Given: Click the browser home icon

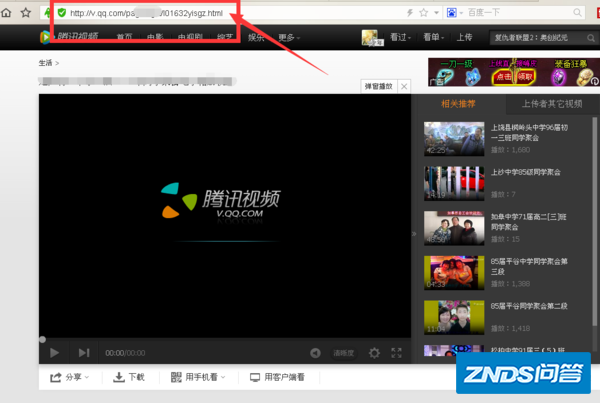Looking at the screenshot, I should point(6,13).
